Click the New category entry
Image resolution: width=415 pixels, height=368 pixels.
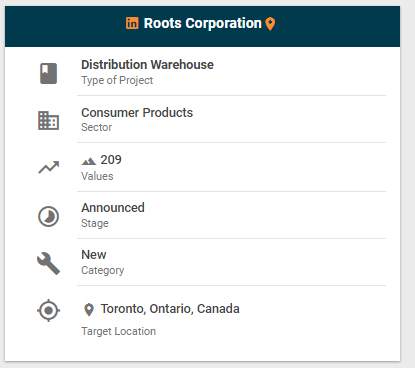click(94, 255)
